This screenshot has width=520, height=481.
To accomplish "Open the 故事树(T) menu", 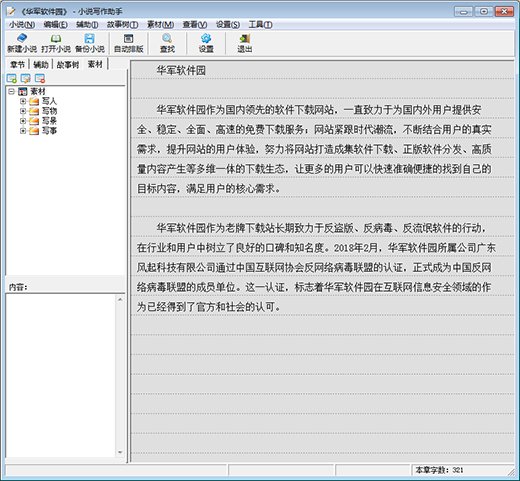I will point(122,25).
